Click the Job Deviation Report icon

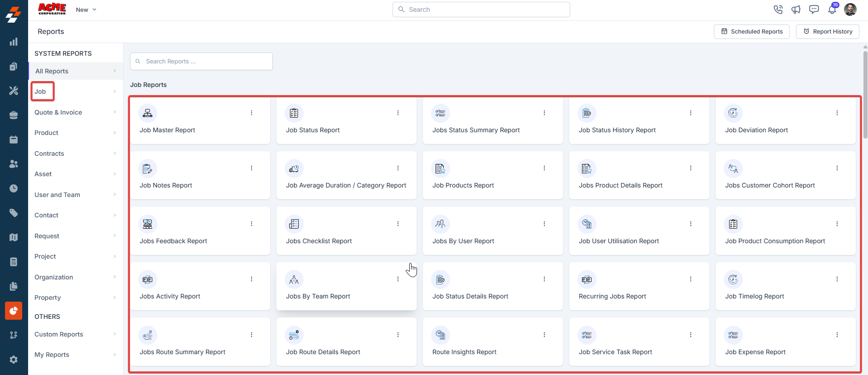pos(733,113)
